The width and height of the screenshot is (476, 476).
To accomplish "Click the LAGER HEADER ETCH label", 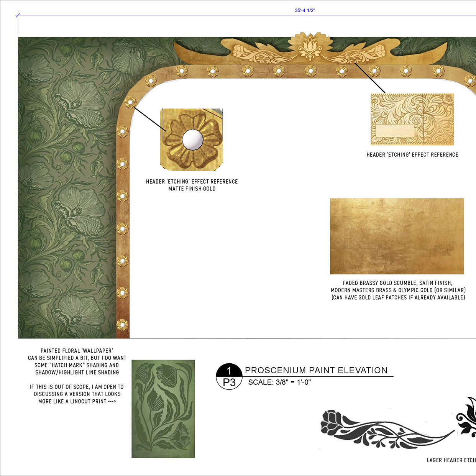I will pyautogui.click(x=451, y=460).
